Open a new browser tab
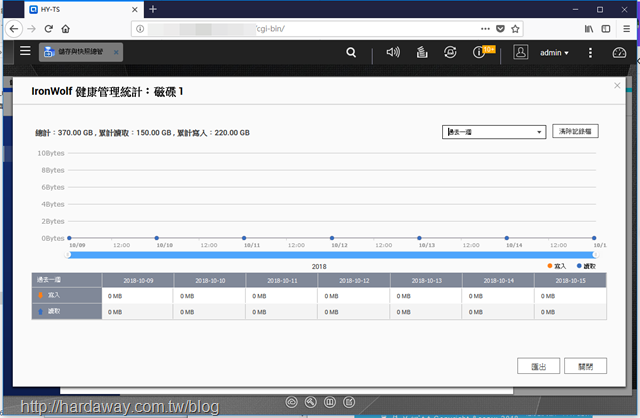 point(153,9)
